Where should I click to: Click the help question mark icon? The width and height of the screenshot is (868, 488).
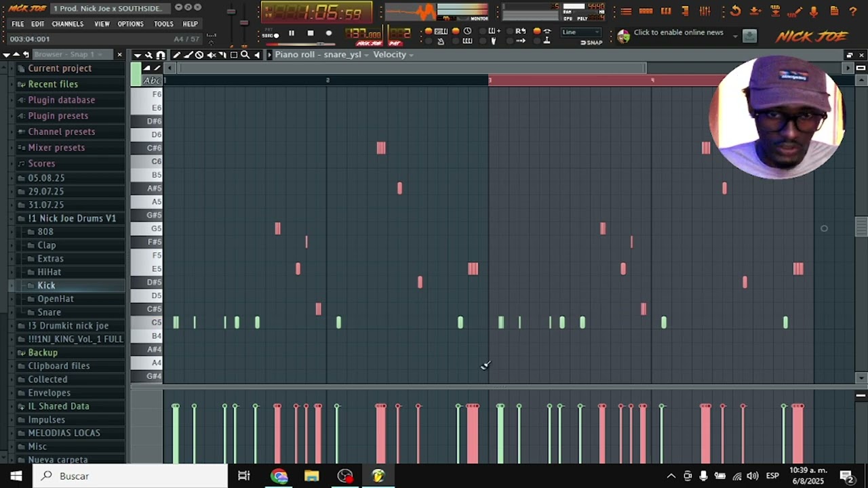tap(853, 12)
